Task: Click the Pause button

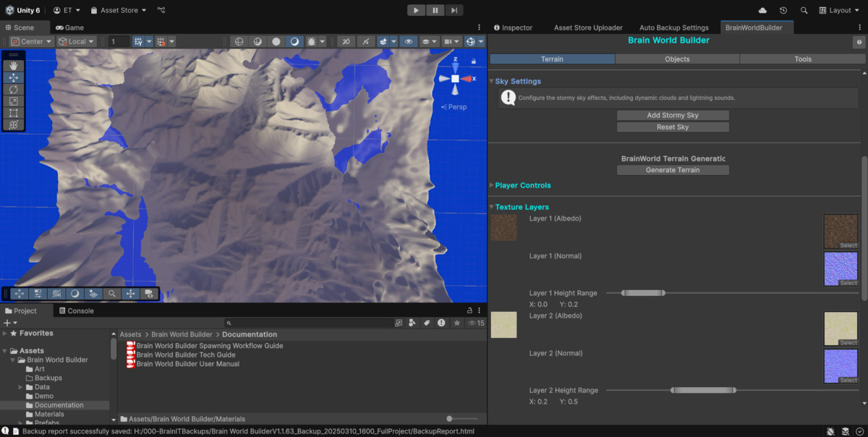Action: (x=435, y=10)
